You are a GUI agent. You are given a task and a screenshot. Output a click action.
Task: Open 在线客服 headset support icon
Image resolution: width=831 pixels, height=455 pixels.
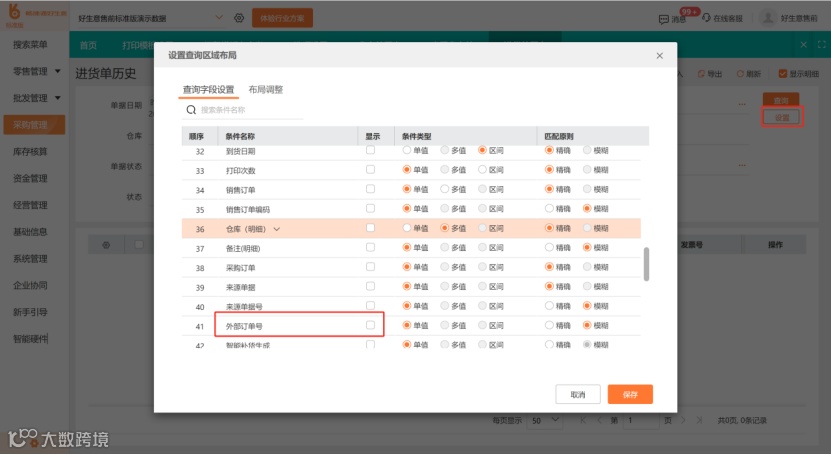click(x=706, y=17)
